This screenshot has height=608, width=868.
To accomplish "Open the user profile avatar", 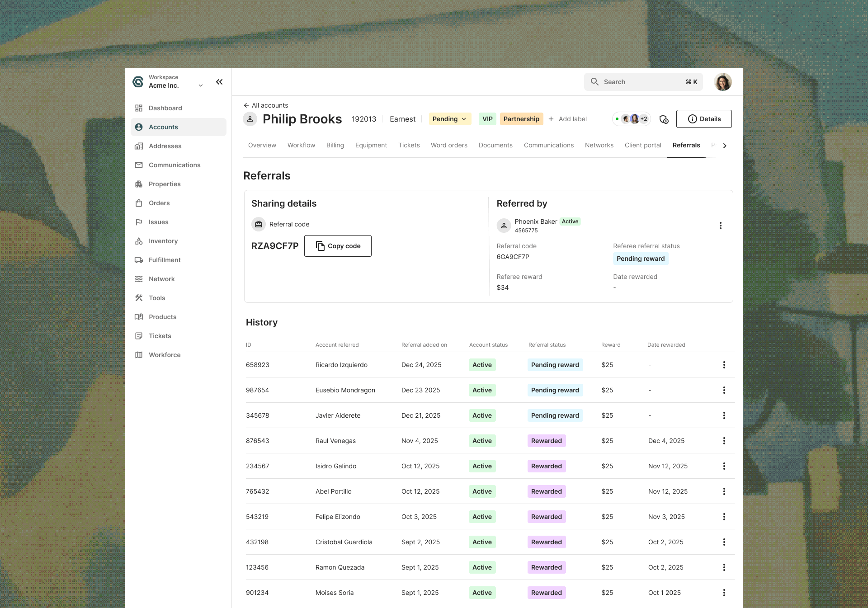I will 722,82.
